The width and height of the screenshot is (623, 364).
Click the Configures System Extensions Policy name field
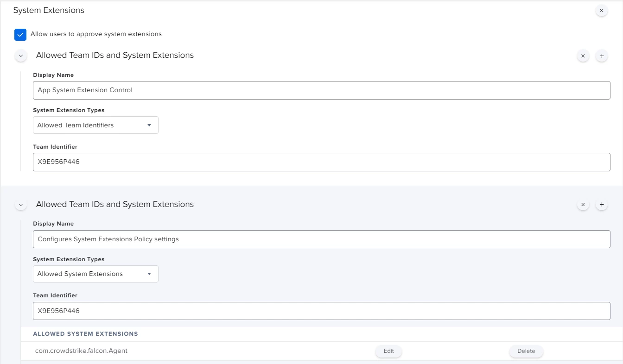pyautogui.click(x=321, y=239)
